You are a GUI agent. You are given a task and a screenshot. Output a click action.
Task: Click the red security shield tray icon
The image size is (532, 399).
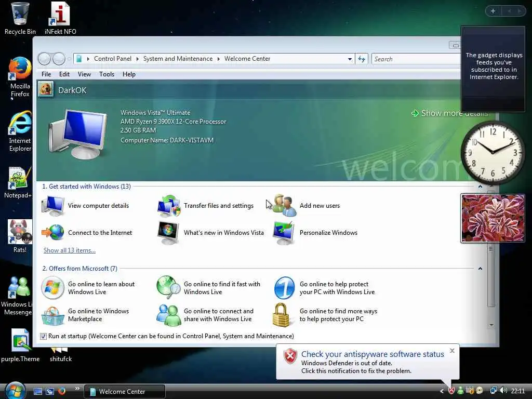(x=451, y=391)
